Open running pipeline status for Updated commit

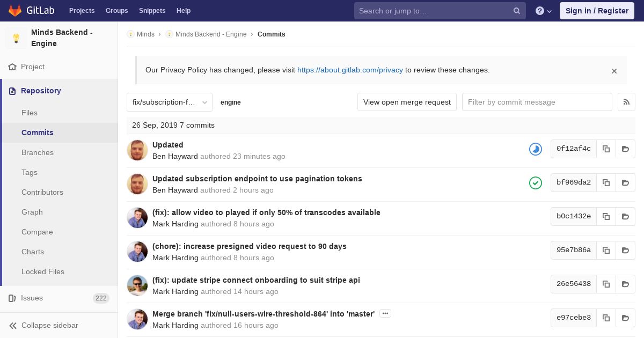536,149
